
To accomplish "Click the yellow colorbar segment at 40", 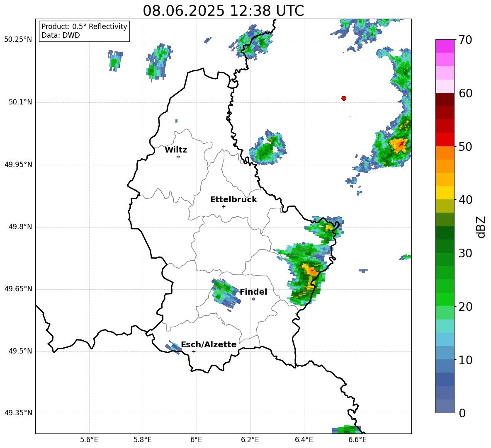I will [445, 193].
